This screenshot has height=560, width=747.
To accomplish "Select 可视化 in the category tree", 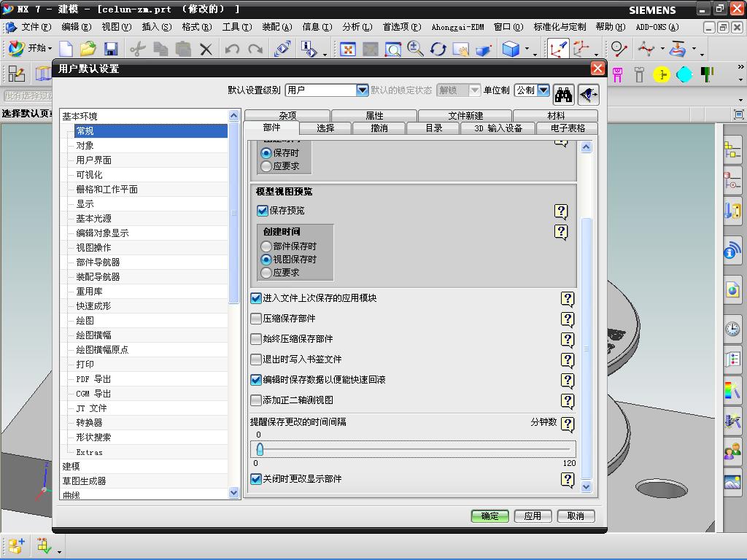I will (x=89, y=175).
